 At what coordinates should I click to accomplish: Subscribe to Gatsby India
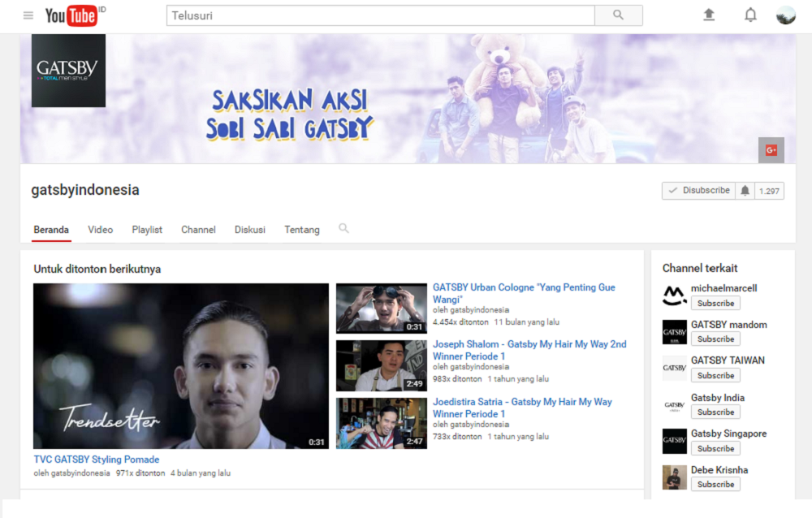715,412
